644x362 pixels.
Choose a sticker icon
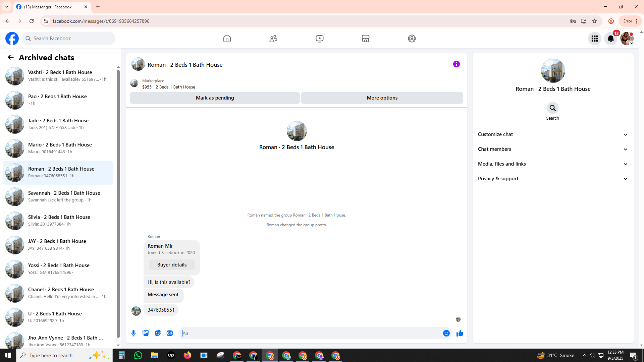coord(158,333)
